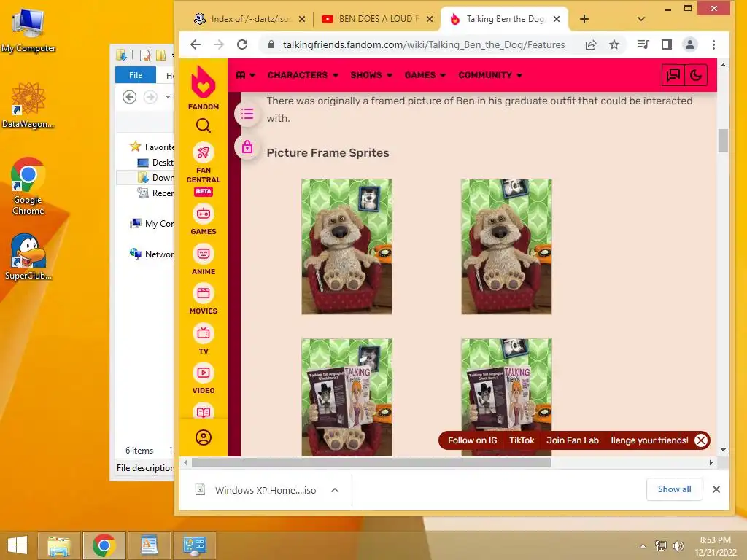Viewport: 747px width, 560px height.
Task: Expand the Characters menu
Action: click(x=303, y=75)
